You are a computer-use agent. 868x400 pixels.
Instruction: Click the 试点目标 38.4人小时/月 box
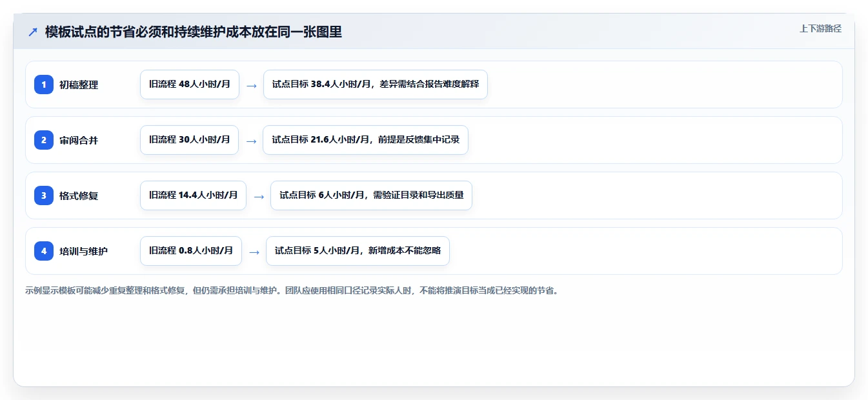[376, 85]
